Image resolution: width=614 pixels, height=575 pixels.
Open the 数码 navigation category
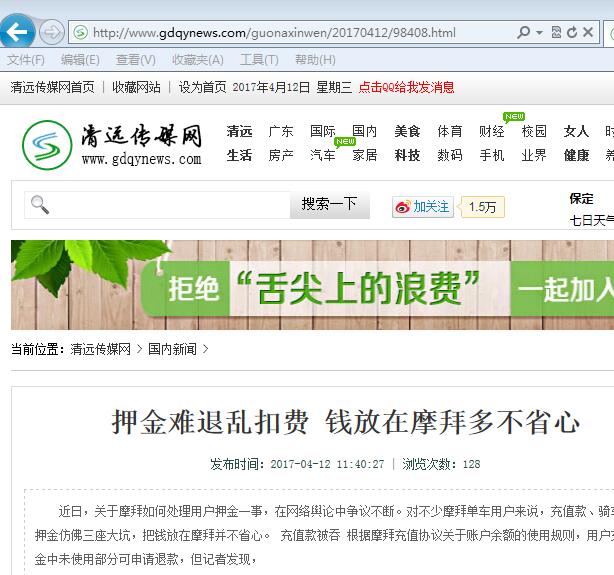(450, 156)
